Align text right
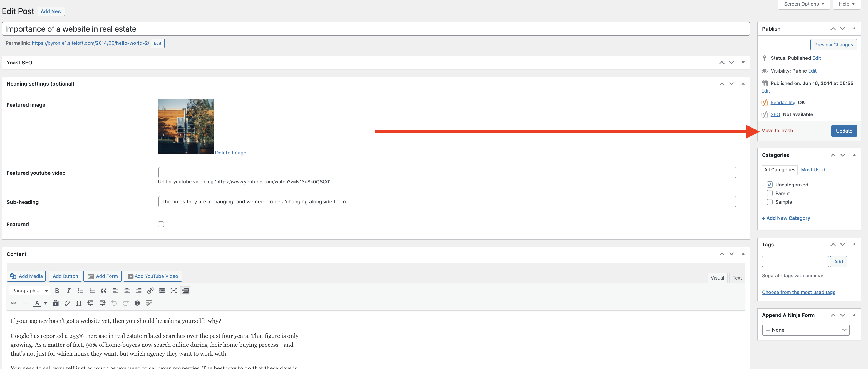868x369 pixels. [x=138, y=291]
